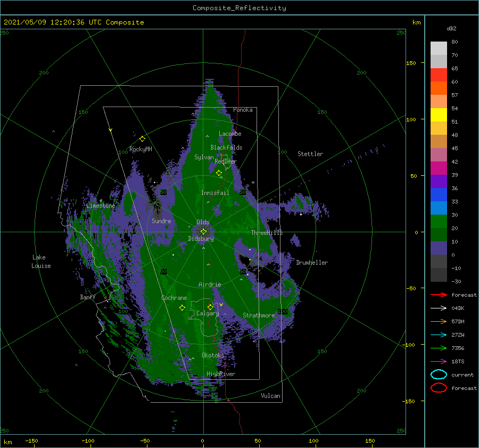Viewport: 479px width, 448px height.
Task: Click the RedDeer city label
Action: 226,161
